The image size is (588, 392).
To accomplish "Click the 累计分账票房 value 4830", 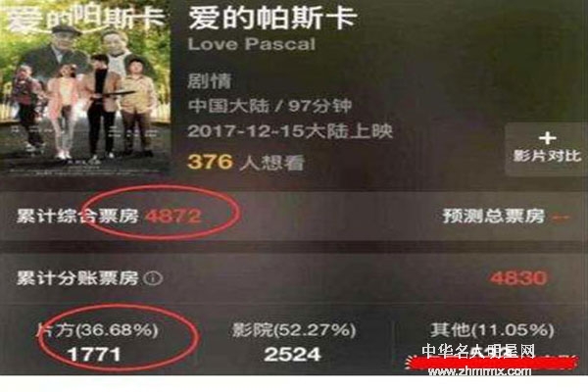I will [x=518, y=278].
